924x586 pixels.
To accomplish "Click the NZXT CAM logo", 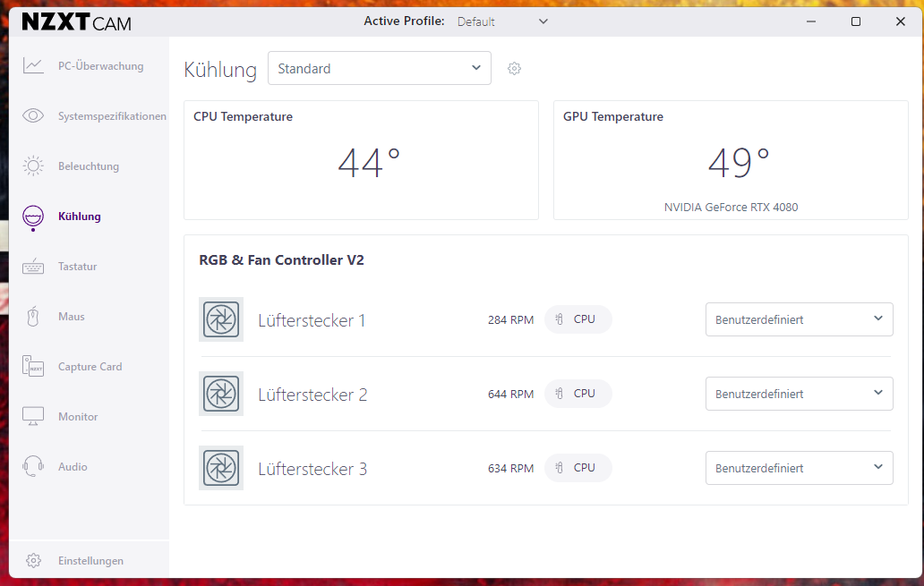I will [77, 22].
